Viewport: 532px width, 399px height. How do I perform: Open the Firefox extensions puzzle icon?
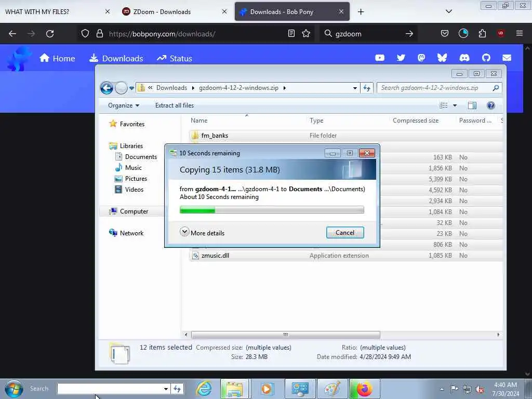pos(482,33)
